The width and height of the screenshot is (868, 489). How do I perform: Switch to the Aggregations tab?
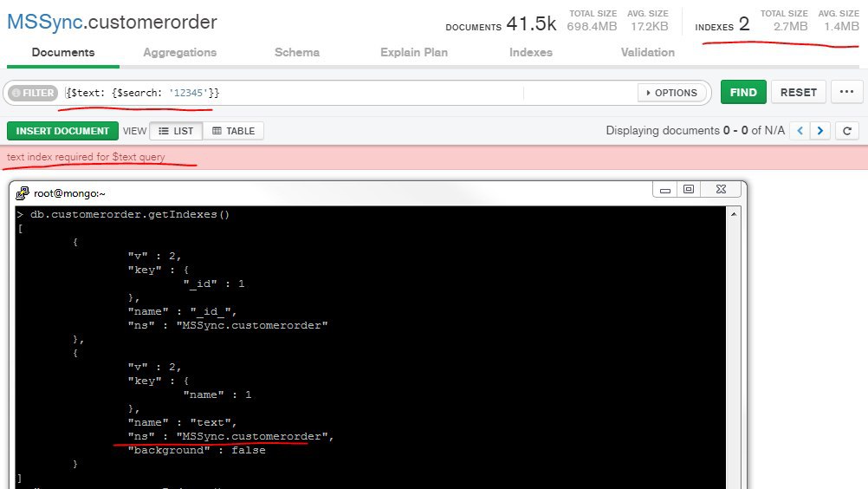pyautogui.click(x=180, y=53)
